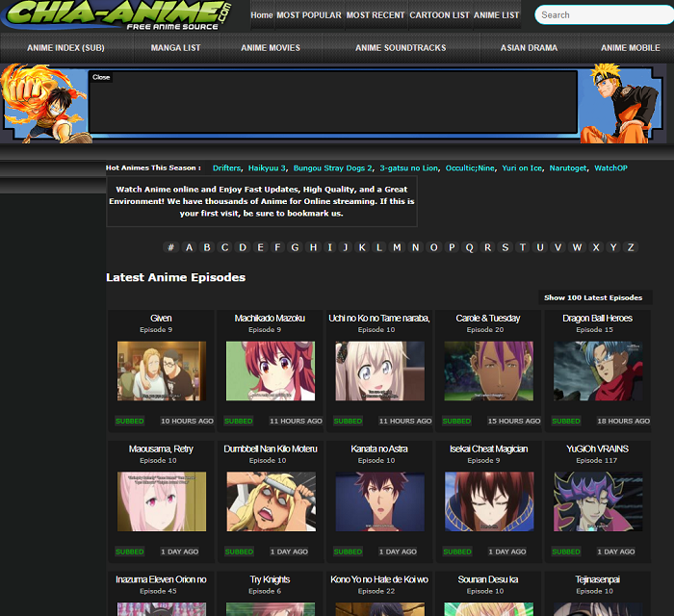This screenshot has height=616, width=674.
Task: Open the Occultic;Nine link
Action: (470, 168)
